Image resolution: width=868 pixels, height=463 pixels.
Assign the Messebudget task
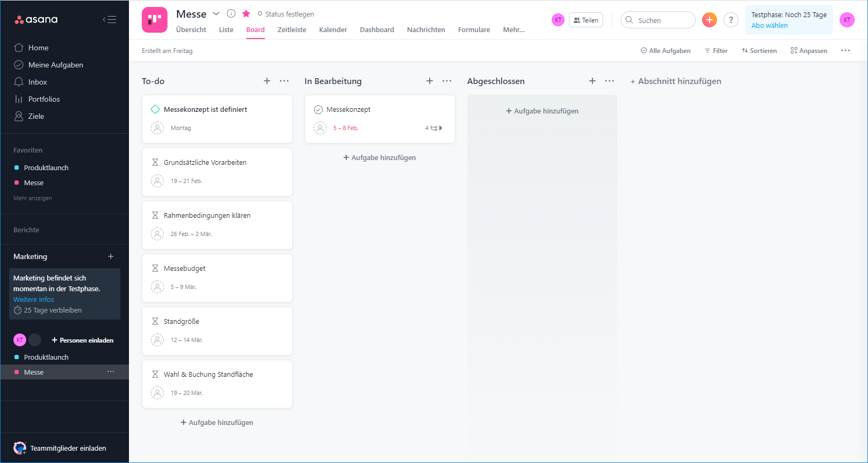157,287
